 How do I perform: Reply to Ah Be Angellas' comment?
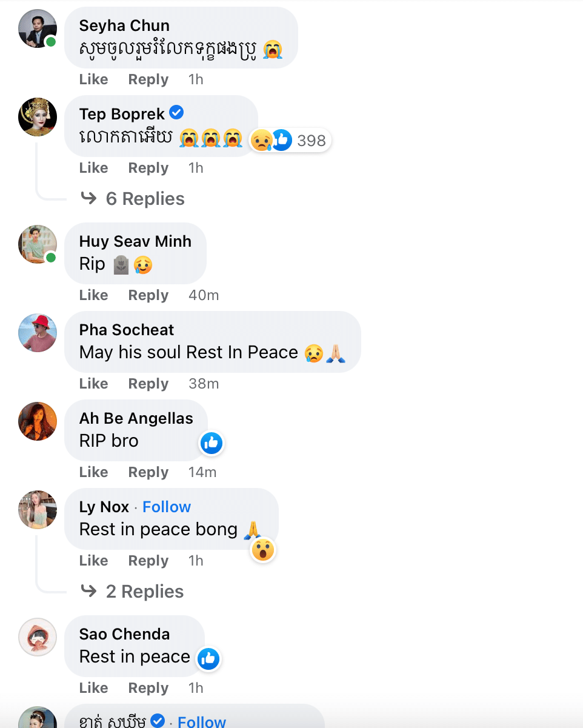pos(148,472)
